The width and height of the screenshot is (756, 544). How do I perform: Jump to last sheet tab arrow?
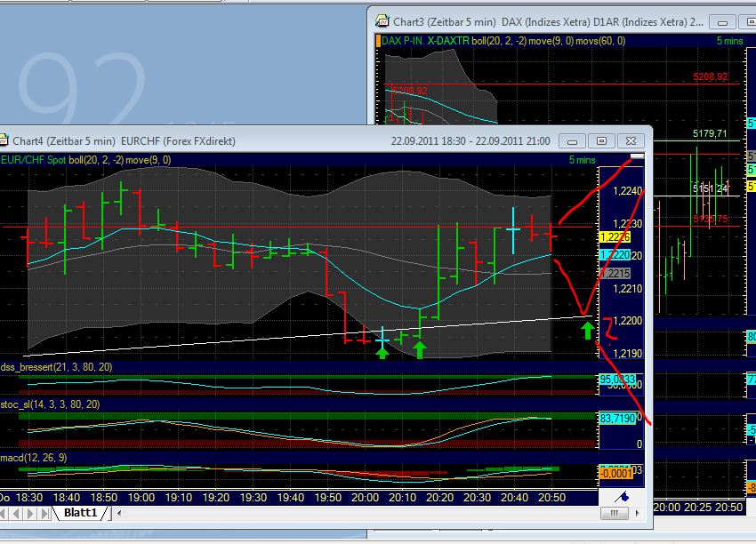coord(46,514)
